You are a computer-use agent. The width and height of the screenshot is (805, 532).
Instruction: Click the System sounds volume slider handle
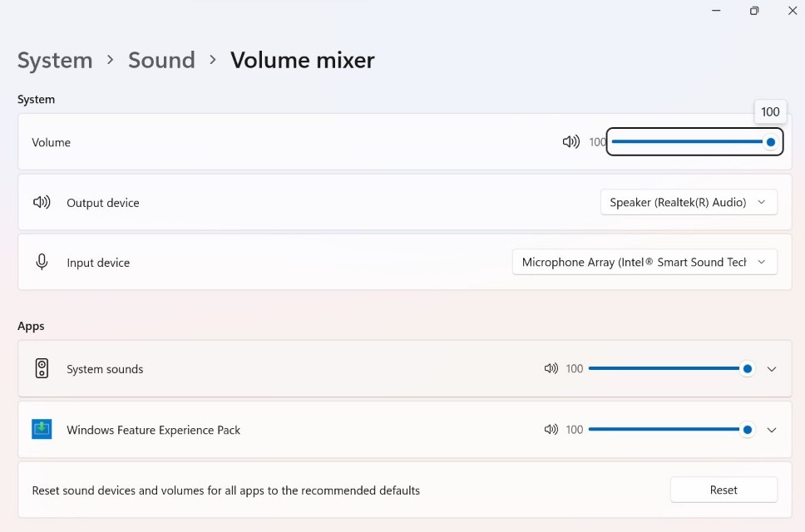747,369
